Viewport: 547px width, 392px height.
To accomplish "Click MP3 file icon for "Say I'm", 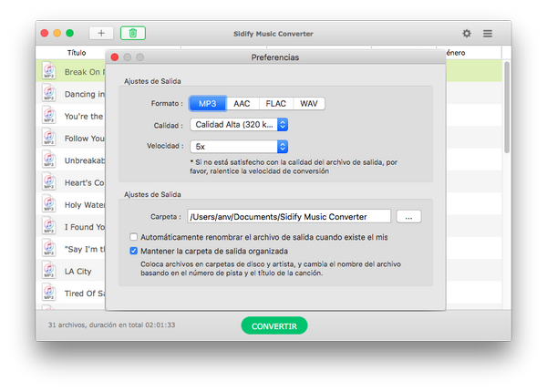I will [x=49, y=248].
